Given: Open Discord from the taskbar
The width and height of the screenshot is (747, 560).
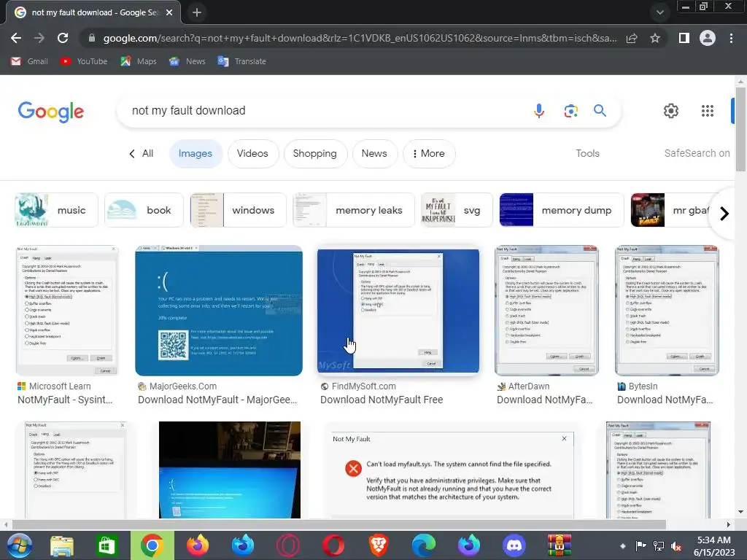Looking at the screenshot, I should point(514,545).
